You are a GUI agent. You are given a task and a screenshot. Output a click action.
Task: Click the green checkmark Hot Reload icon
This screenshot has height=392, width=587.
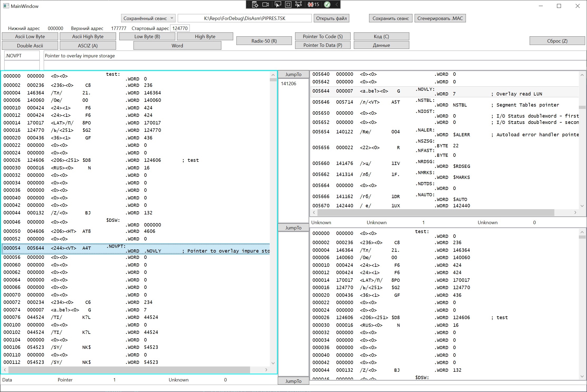click(327, 4)
